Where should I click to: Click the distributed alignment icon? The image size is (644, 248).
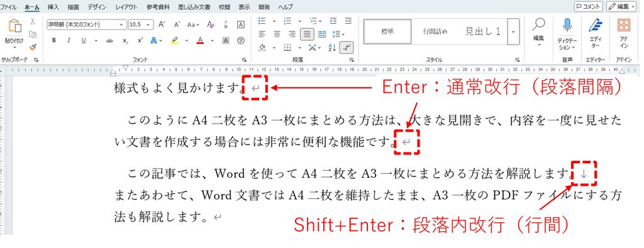point(322,34)
